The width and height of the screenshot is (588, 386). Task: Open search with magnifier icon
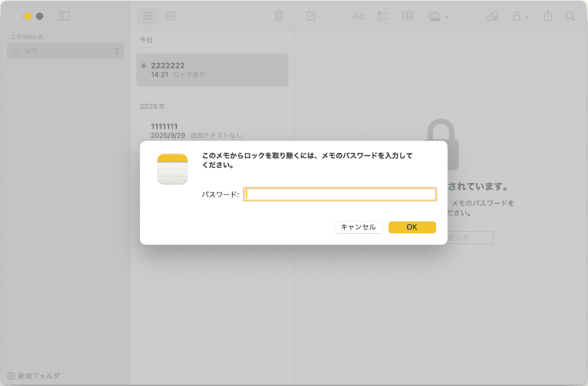(x=570, y=16)
